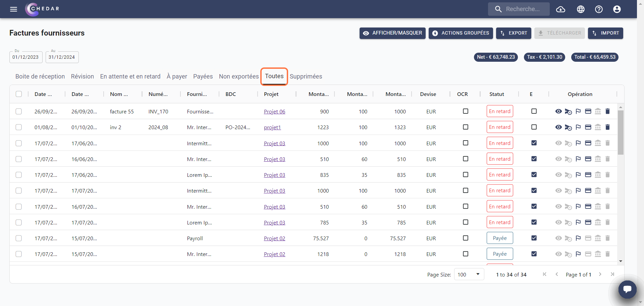Delete the inv 2 invoice
The height and width of the screenshot is (306, 644).
[x=607, y=127]
